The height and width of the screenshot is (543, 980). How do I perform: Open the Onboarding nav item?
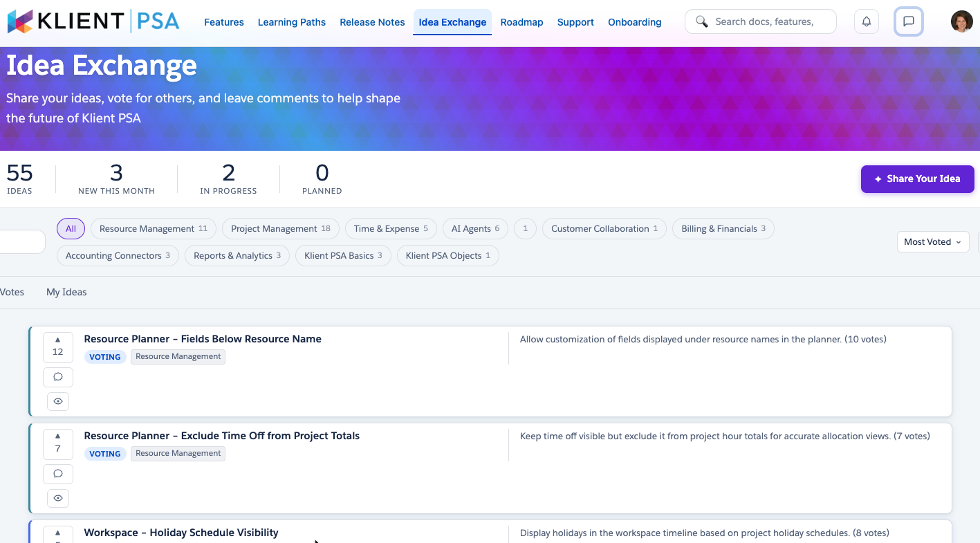635,22
